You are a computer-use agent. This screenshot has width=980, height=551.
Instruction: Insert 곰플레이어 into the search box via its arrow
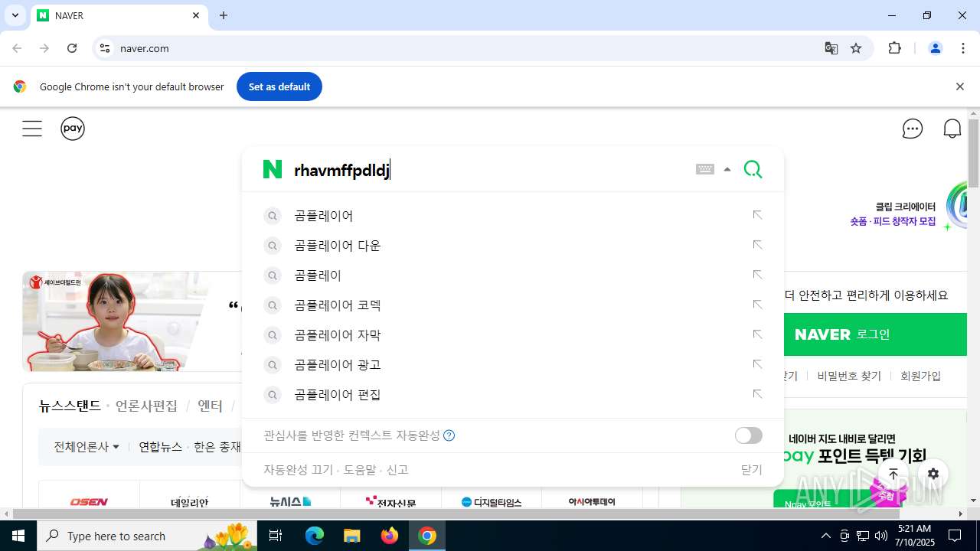[x=757, y=216]
